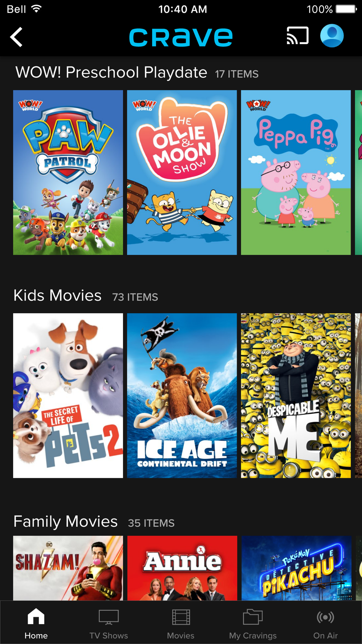Open the PAW Patrol poster
362x644 pixels.
68,172
